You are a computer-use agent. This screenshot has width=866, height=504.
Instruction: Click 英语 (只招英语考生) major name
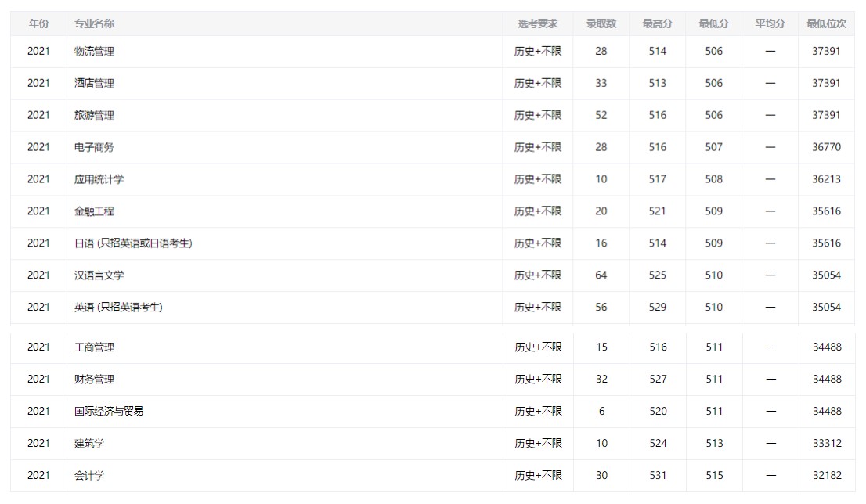coord(119,308)
